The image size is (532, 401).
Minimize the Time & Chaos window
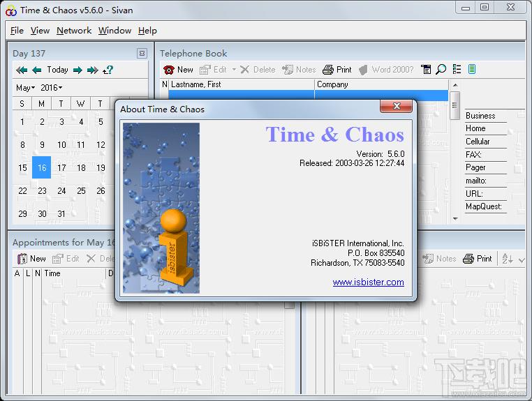[466, 8]
